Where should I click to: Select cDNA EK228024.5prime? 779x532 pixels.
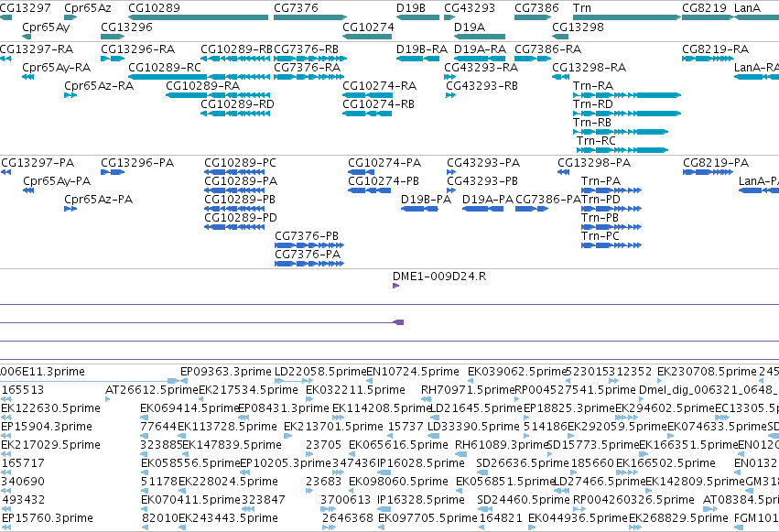(x=182, y=491)
